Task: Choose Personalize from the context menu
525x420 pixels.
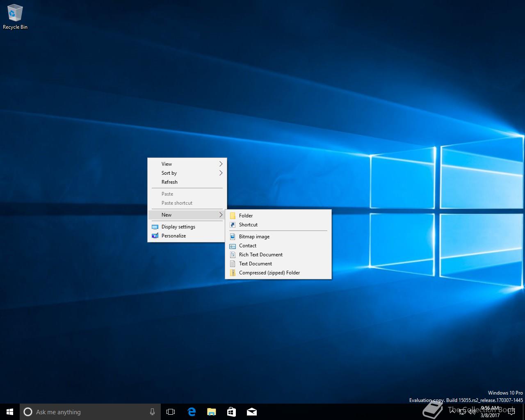Action: coord(187,235)
